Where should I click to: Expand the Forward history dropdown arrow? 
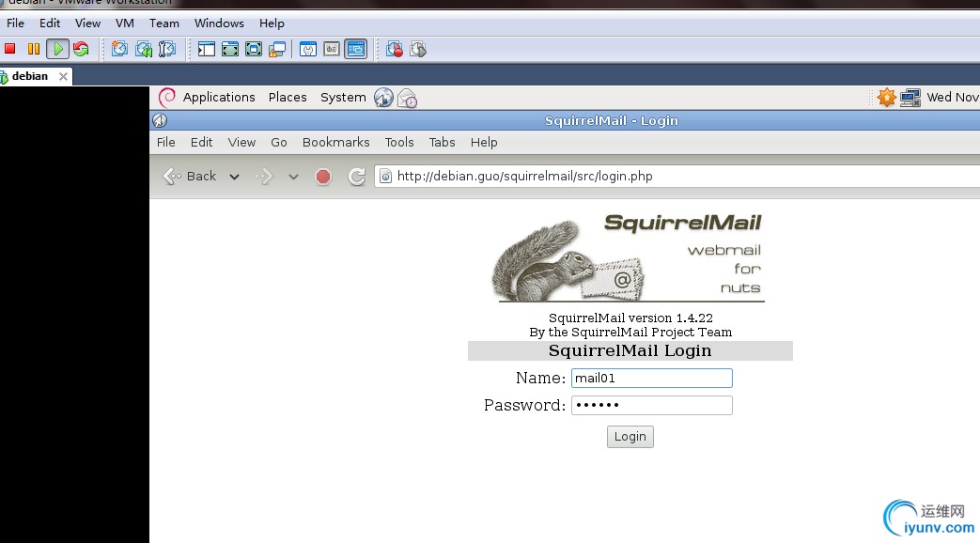coord(293,177)
